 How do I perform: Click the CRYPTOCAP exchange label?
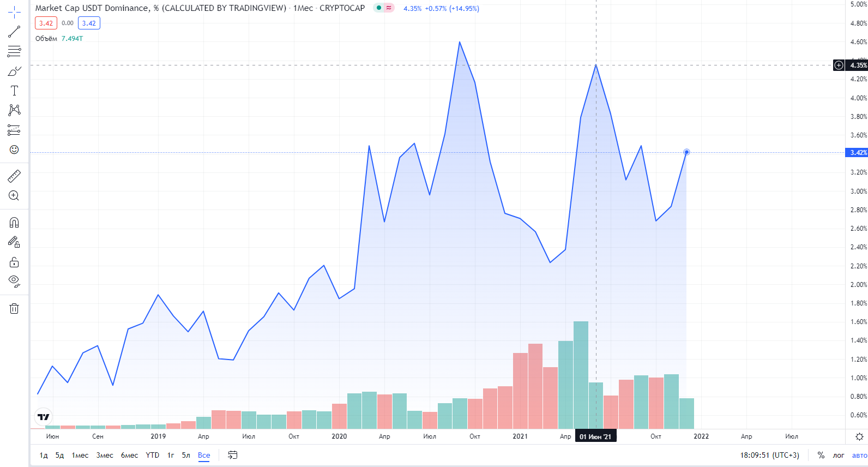click(342, 8)
